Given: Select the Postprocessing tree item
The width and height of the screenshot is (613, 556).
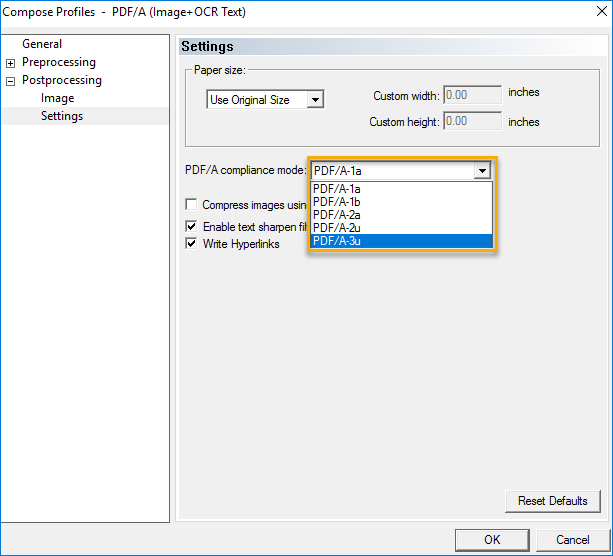Looking at the screenshot, I should [62, 80].
